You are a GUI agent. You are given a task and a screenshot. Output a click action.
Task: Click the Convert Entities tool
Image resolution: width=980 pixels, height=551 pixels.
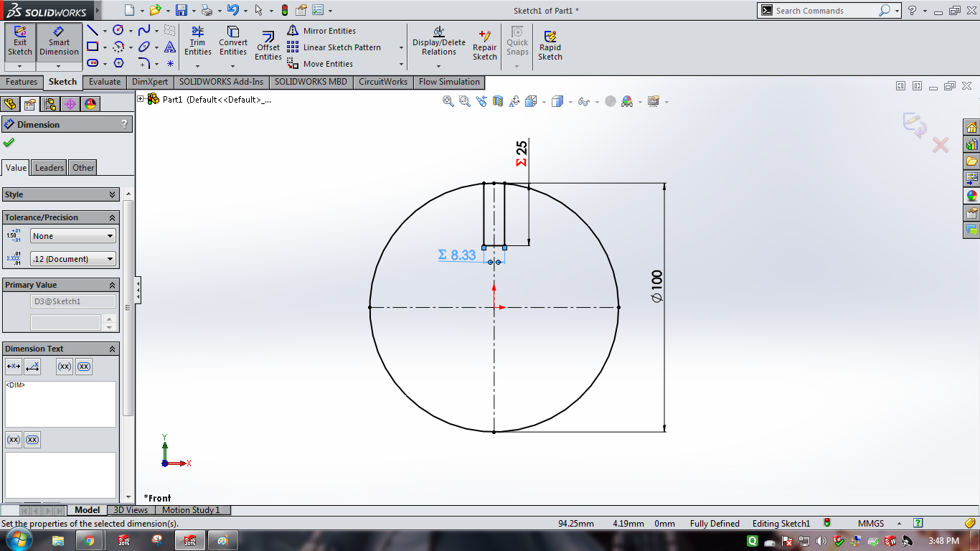pos(233,42)
